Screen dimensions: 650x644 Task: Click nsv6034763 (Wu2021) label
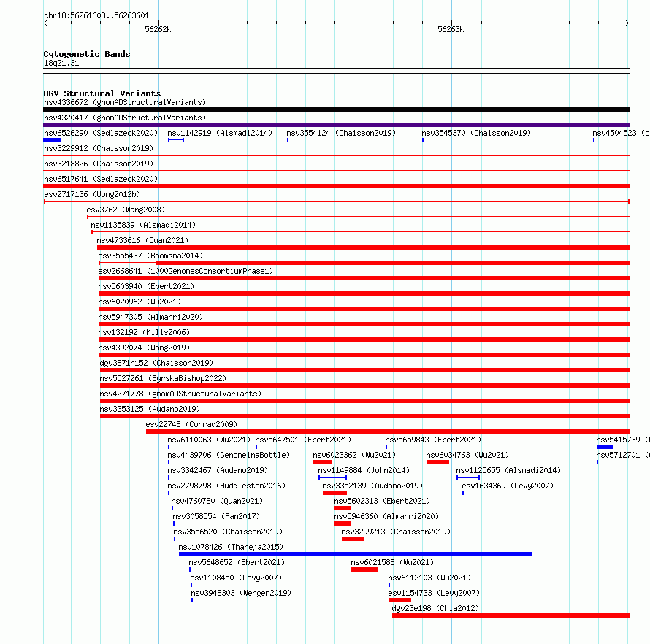[x=467, y=455]
